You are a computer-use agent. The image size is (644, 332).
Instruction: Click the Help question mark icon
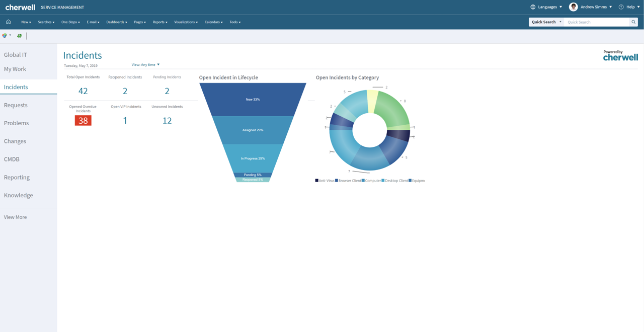pyautogui.click(x=621, y=7)
